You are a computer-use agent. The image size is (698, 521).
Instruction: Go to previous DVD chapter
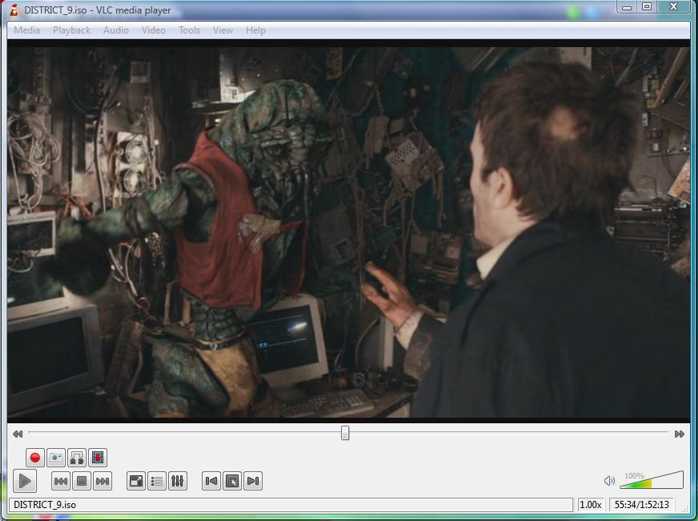pyautogui.click(x=211, y=481)
